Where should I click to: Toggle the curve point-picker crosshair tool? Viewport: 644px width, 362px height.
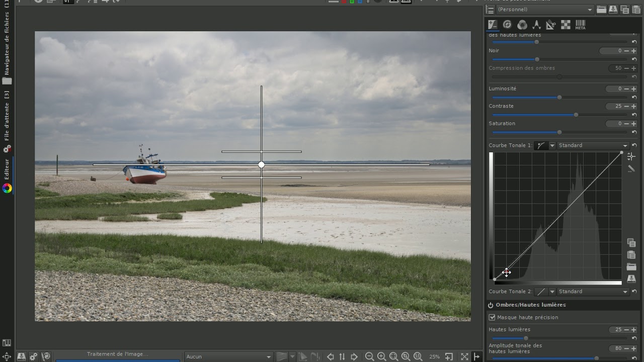pyautogui.click(x=631, y=157)
